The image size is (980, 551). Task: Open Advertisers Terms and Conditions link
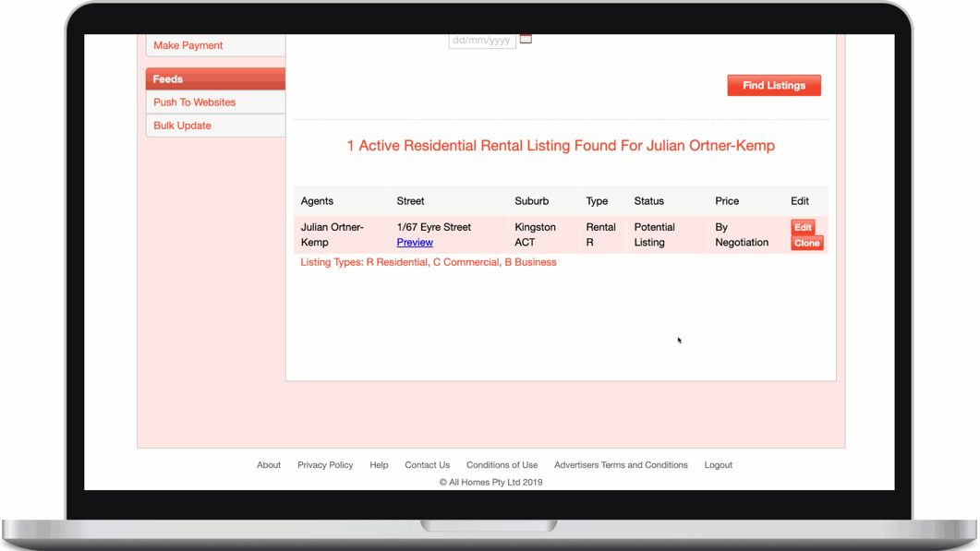(x=621, y=465)
